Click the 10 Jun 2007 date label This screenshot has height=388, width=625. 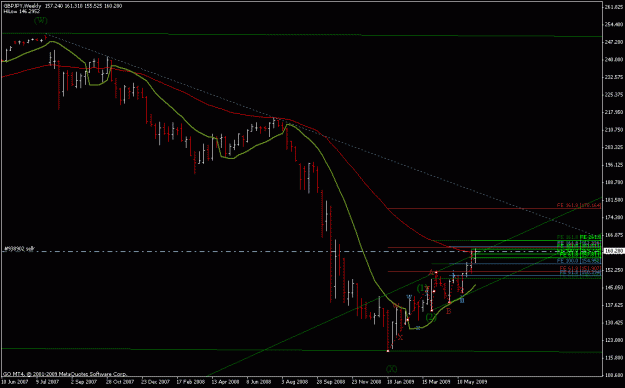point(14,382)
